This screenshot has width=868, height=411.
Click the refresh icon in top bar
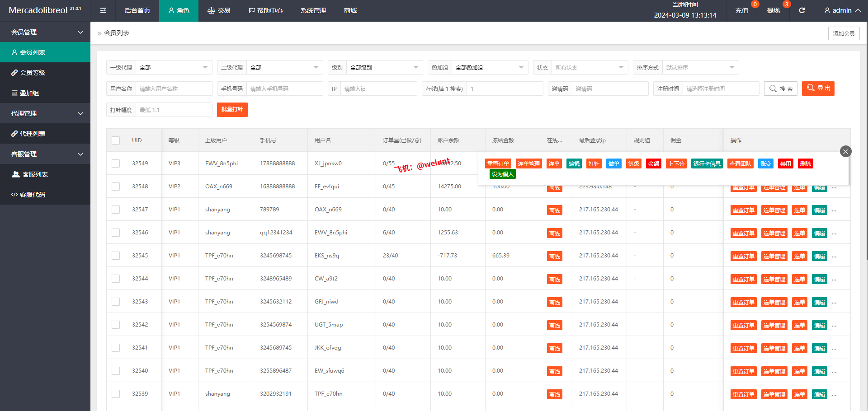tap(802, 10)
